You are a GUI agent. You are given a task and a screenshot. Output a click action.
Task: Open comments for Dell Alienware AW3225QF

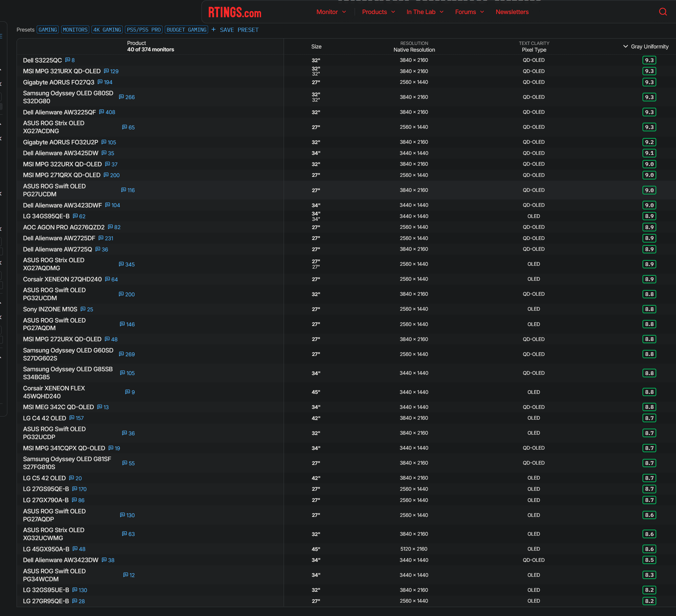click(x=102, y=112)
